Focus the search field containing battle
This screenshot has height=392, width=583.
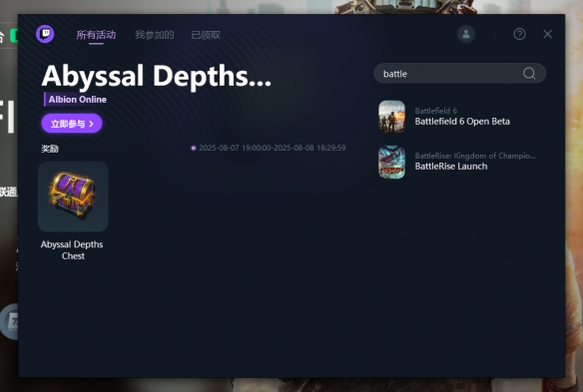pos(459,73)
